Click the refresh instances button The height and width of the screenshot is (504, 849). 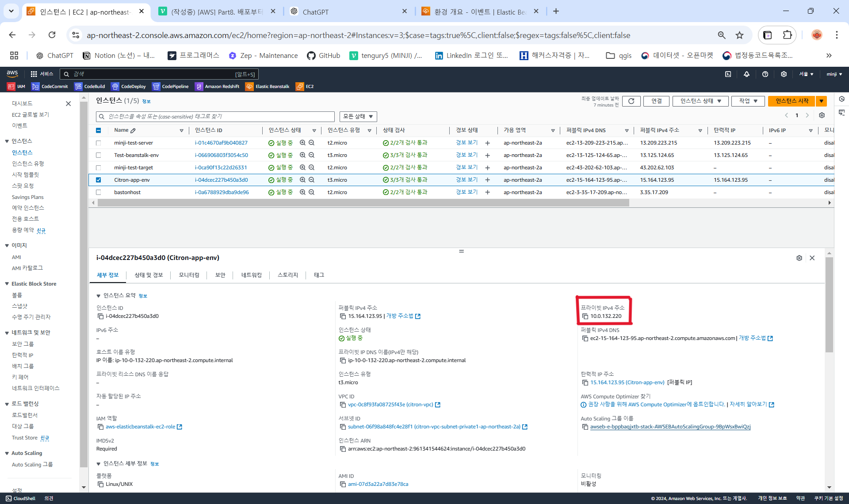(x=631, y=101)
